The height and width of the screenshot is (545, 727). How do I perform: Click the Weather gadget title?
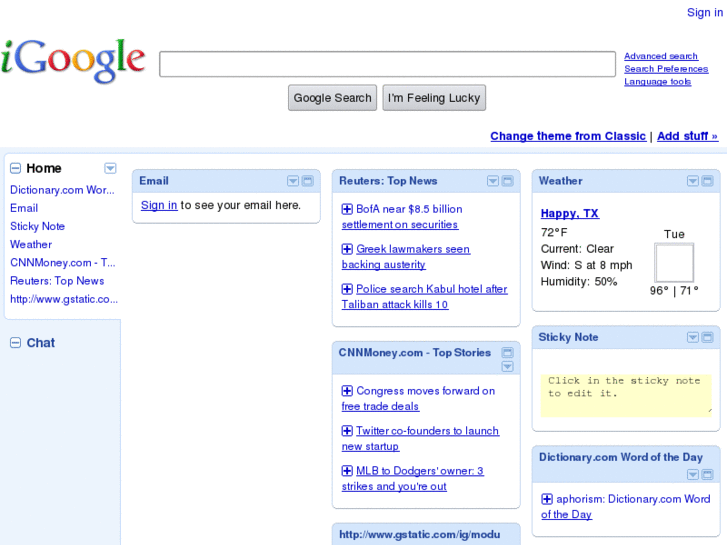coord(561,181)
